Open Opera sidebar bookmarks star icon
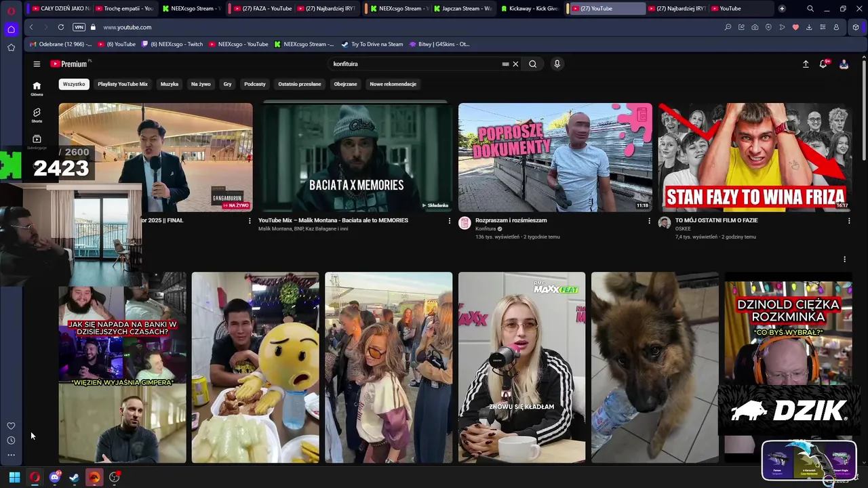 pos(11,47)
